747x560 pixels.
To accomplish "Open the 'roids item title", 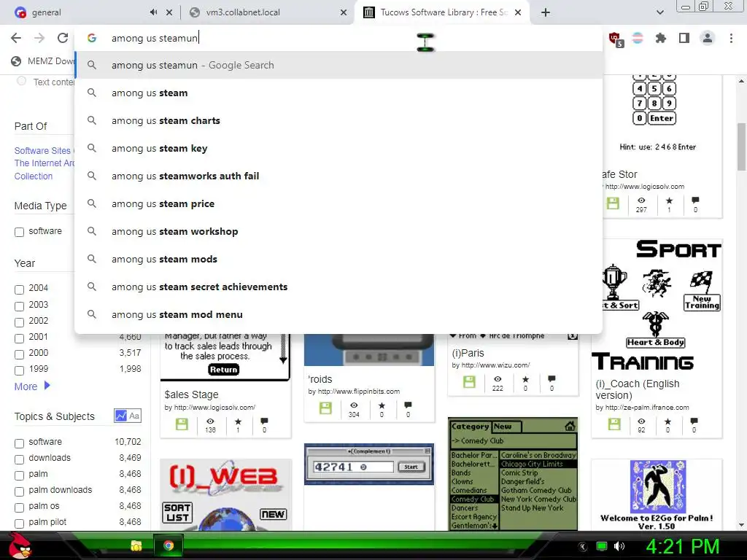I will [x=320, y=379].
